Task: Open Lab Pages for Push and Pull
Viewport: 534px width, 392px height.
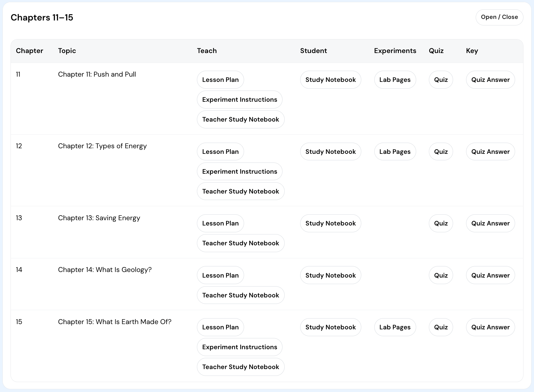Action: click(395, 80)
